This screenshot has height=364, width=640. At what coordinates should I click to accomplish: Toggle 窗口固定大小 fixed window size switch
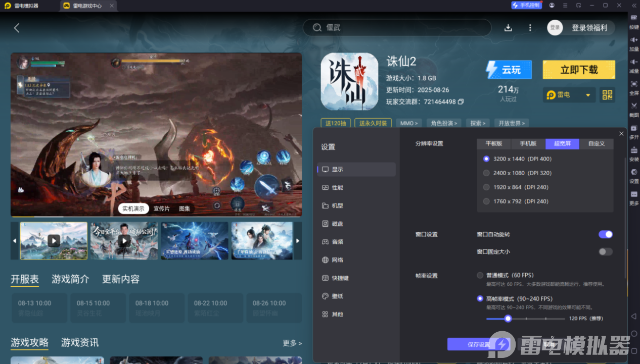pyautogui.click(x=606, y=251)
